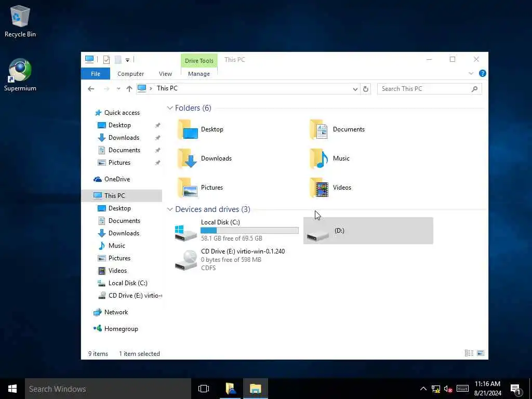Switch to Details view in status bar
The width and height of the screenshot is (532, 399).
469,353
